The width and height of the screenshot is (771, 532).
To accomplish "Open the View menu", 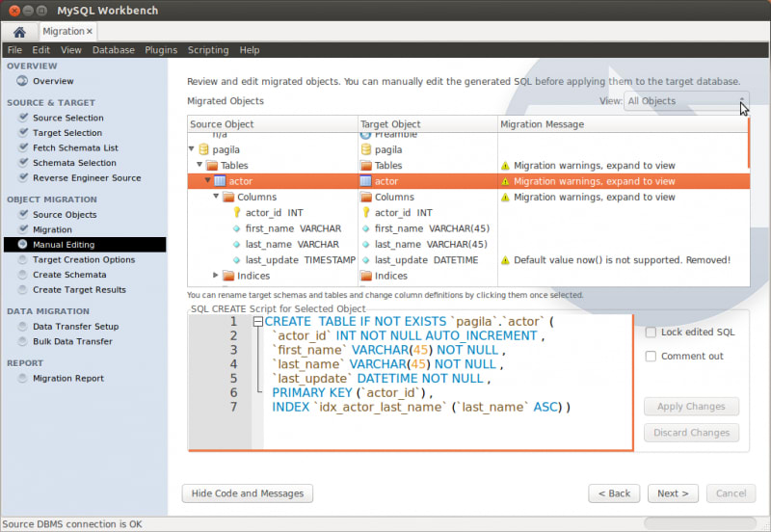I will pos(71,50).
